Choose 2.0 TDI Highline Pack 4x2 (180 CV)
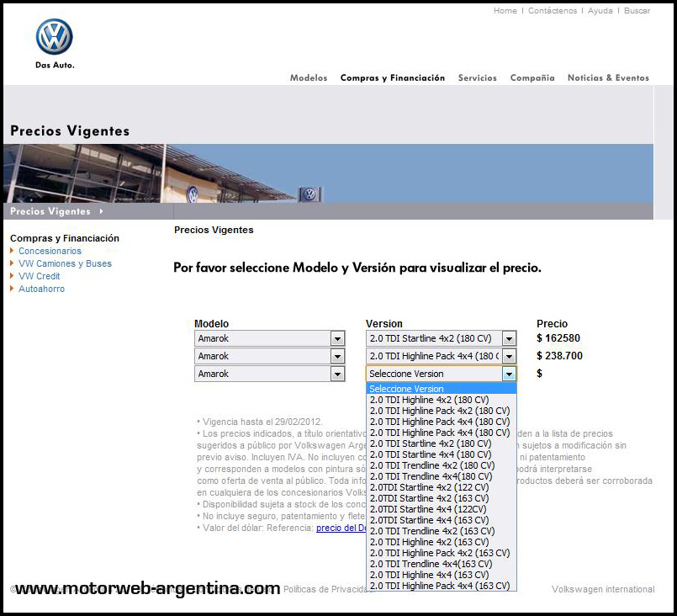Image resolution: width=677 pixels, height=616 pixels. [442, 411]
